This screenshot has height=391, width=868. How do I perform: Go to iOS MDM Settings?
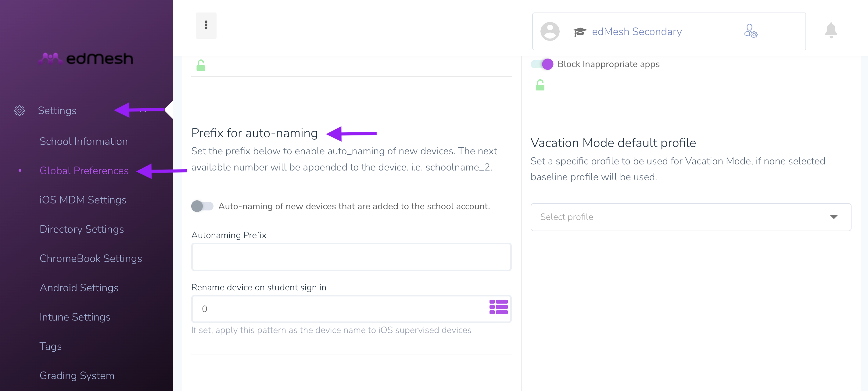pyautogui.click(x=83, y=200)
